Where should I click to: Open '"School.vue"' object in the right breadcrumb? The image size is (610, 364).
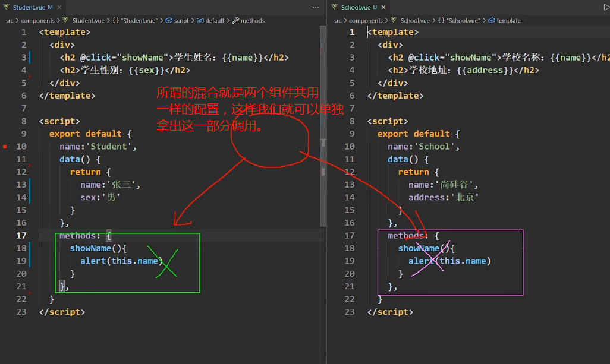pyautogui.click(x=463, y=21)
